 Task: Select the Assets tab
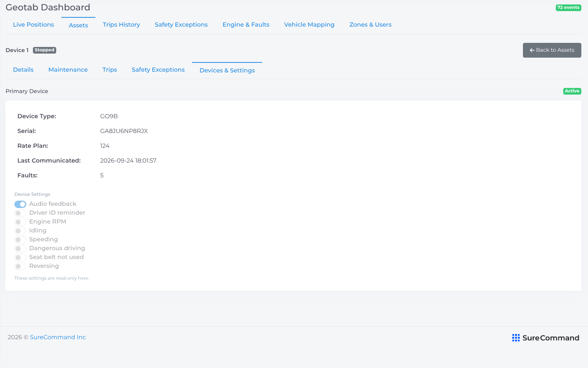click(x=78, y=25)
